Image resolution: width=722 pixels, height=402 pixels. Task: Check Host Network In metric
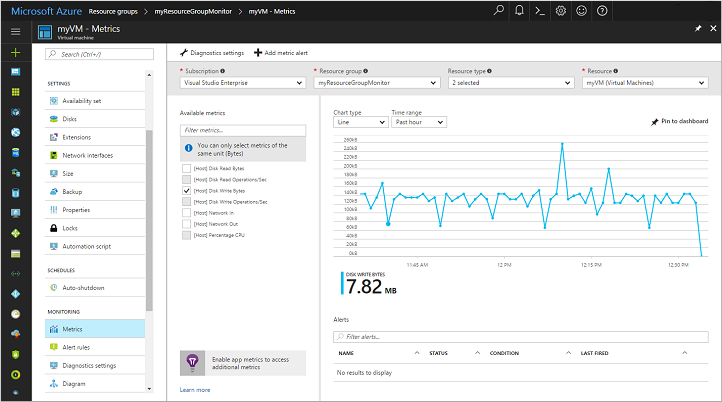click(186, 213)
